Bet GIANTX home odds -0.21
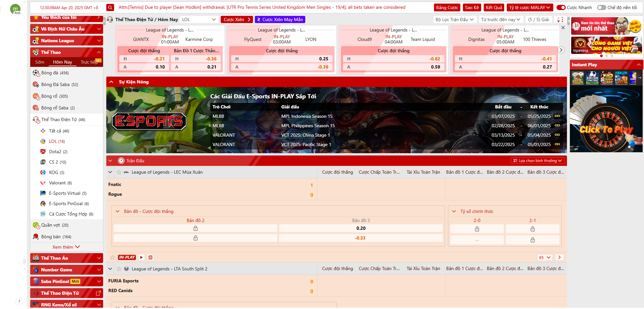The height and width of the screenshot is (309, 644). (144, 59)
